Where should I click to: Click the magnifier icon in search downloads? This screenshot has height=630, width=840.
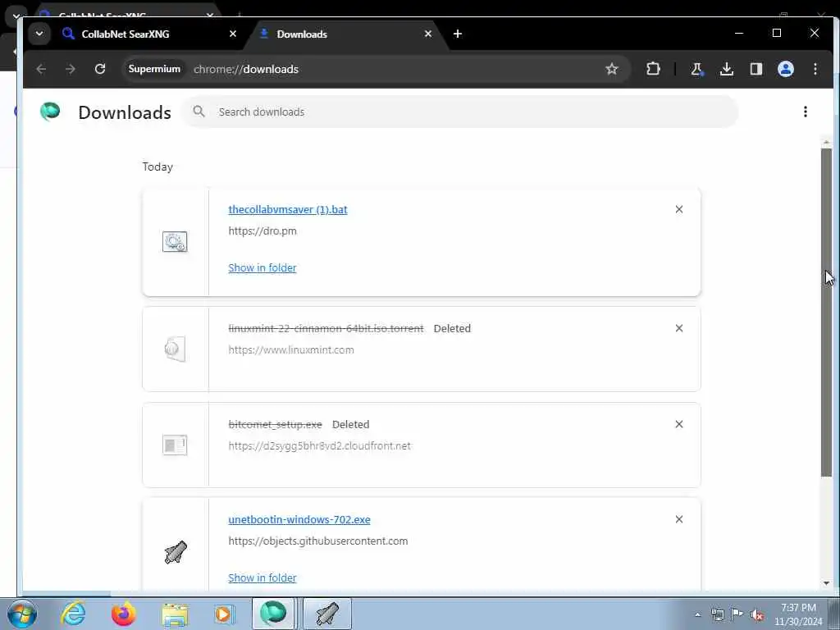pyautogui.click(x=199, y=112)
